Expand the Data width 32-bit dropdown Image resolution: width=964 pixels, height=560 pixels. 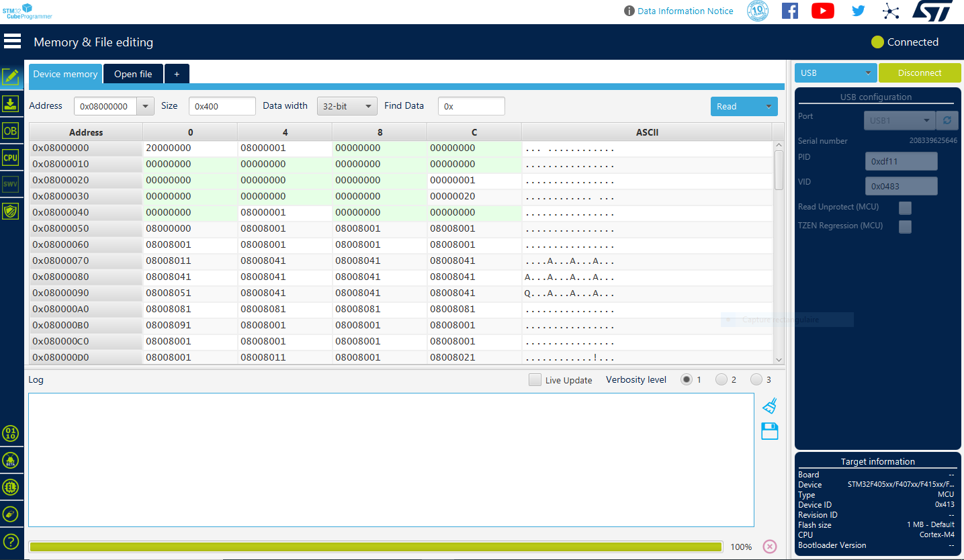347,106
